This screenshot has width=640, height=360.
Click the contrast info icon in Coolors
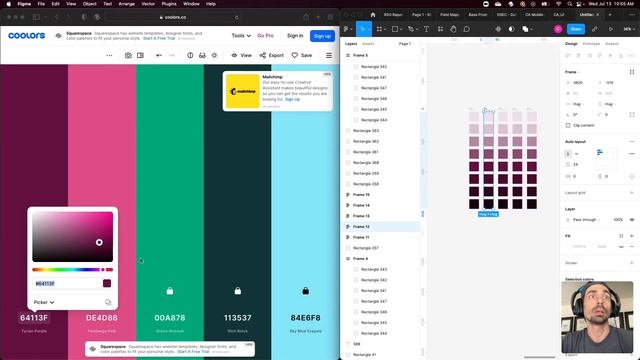(x=190, y=55)
